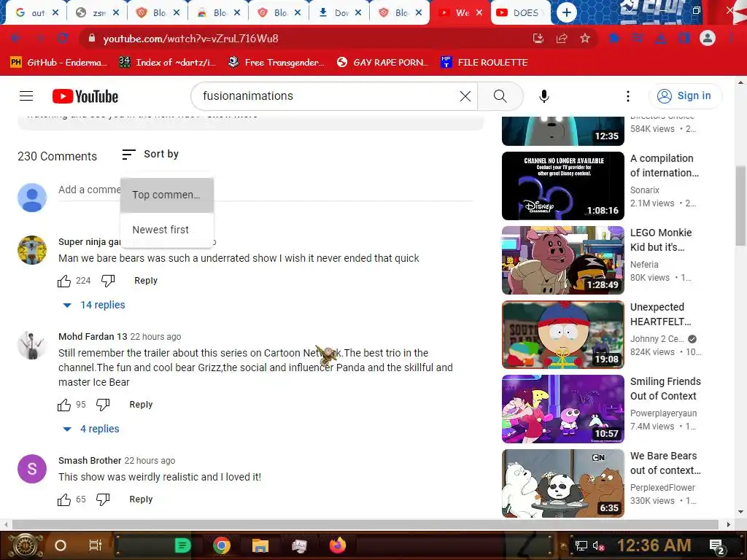Toggle the muted volume tray icon
Screen dimensions: 747x560
[x=598, y=545]
